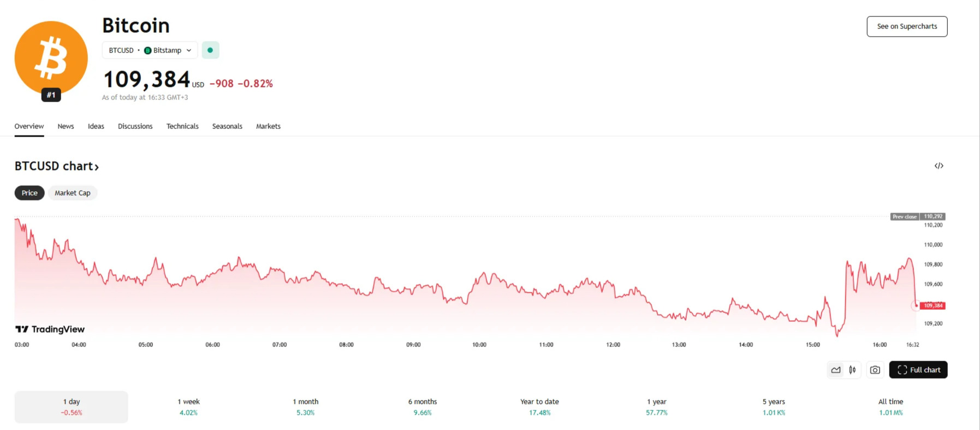Take chart snapshot with camera icon

[875, 370]
